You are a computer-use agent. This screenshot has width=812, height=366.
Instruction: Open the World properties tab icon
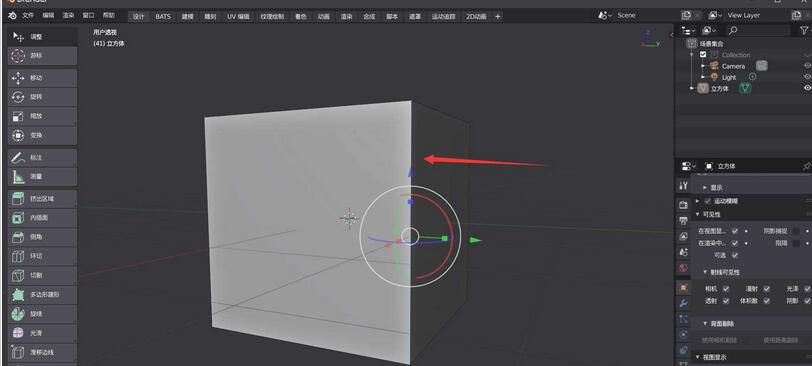tap(683, 268)
